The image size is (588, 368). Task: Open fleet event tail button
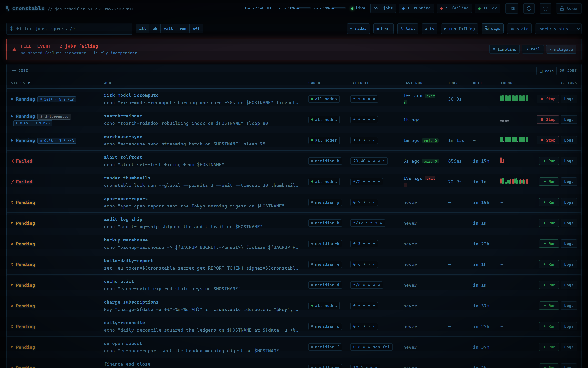point(533,49)
